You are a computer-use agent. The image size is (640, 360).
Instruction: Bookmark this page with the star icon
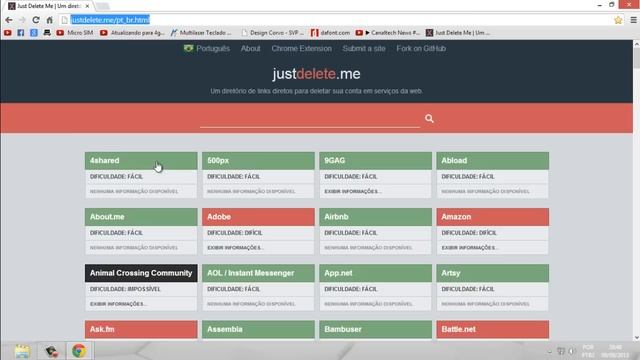[618, 20]
